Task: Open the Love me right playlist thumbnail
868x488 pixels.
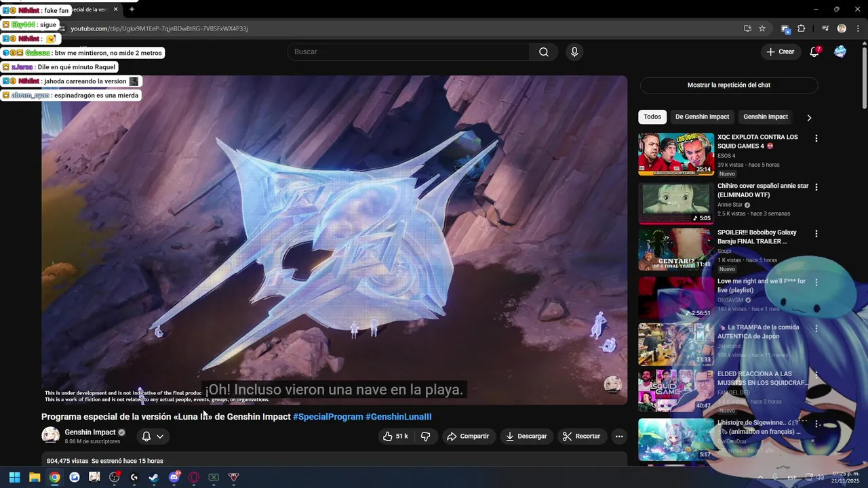Action: (x=676, y=298)
